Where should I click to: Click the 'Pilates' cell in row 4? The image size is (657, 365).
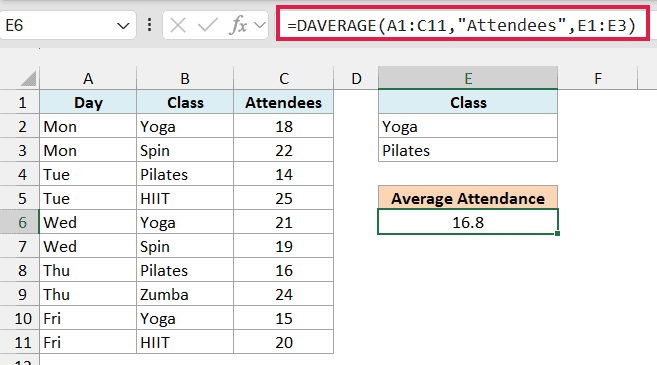pos(185,174)
